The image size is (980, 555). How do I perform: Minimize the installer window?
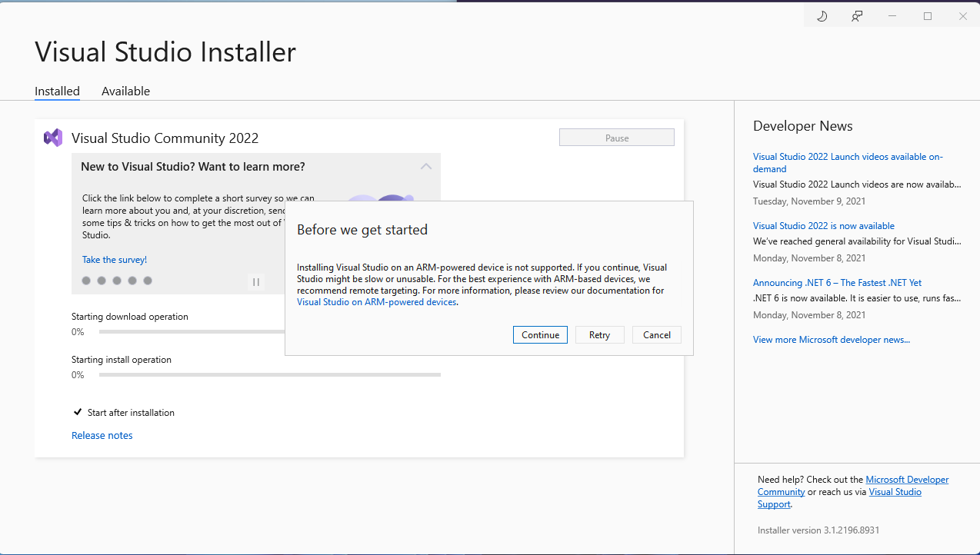(892, 16)
